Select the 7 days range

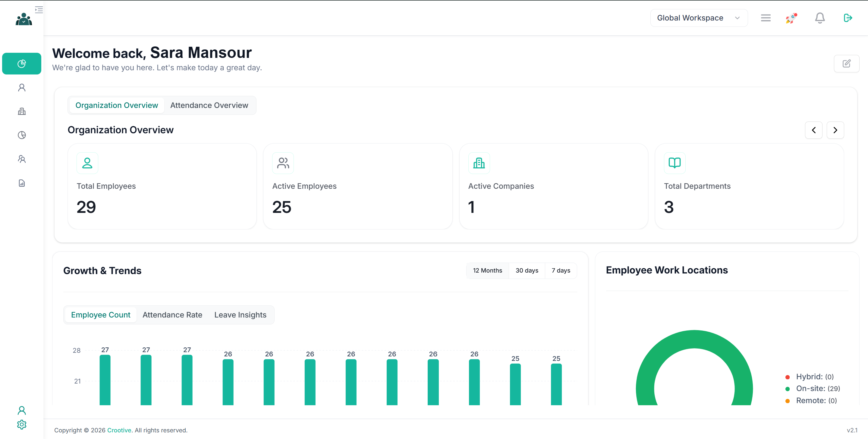(x=561, y=270)
